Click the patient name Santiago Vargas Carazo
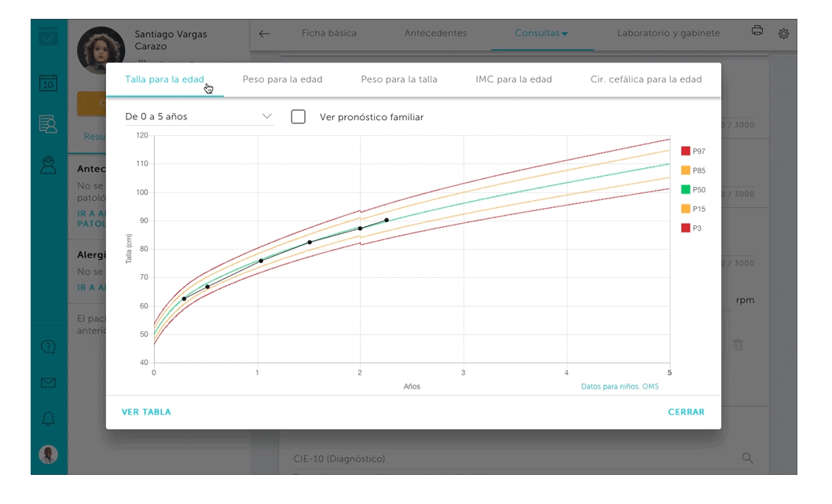 [x=170, y=40]
